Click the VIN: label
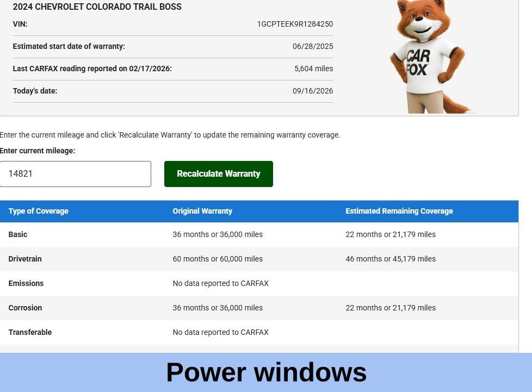The image size is (532, 392). click(20, 24)
